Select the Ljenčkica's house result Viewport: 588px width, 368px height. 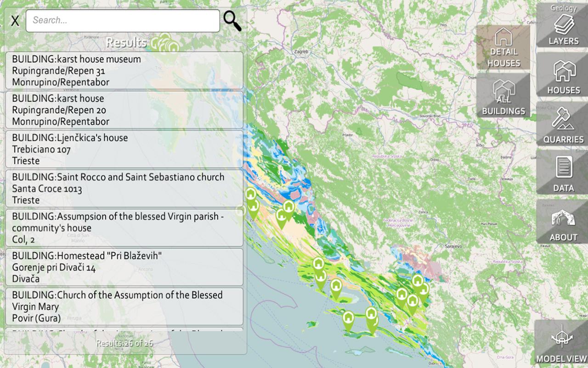124,149
